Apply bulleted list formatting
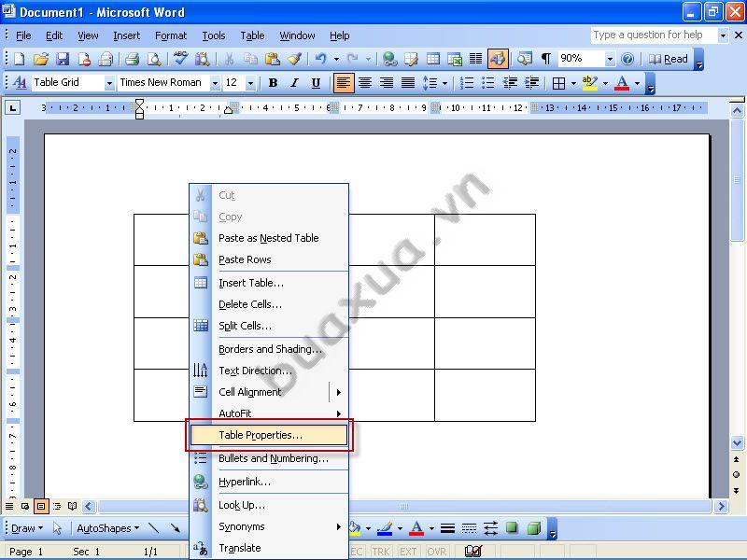 click(x=488, y=83)
